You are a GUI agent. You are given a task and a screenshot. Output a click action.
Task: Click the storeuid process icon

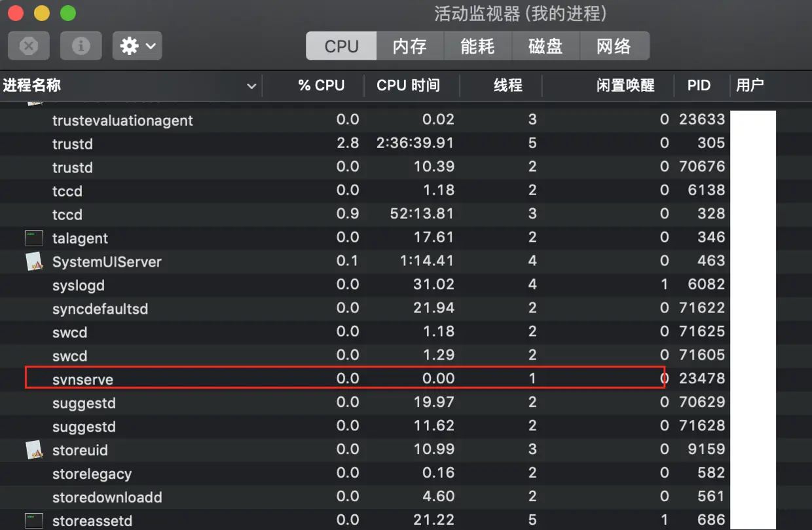click(33, 450)
